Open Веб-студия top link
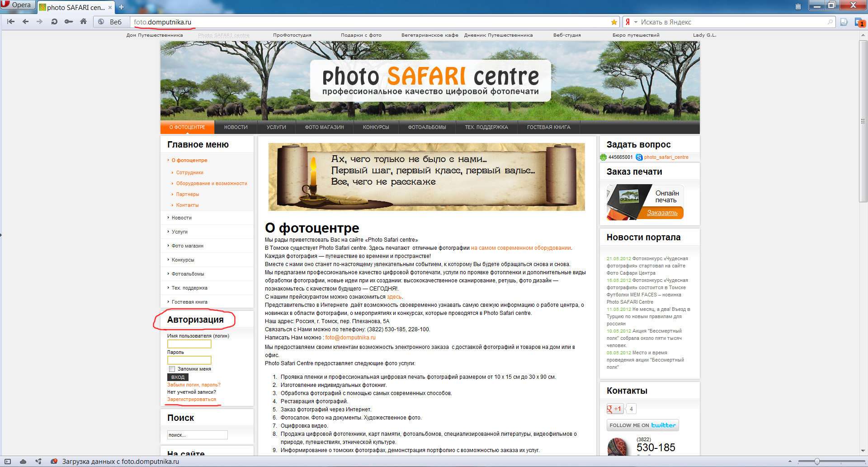The width and height of the screenshot is (868, 467). point(567,35)
